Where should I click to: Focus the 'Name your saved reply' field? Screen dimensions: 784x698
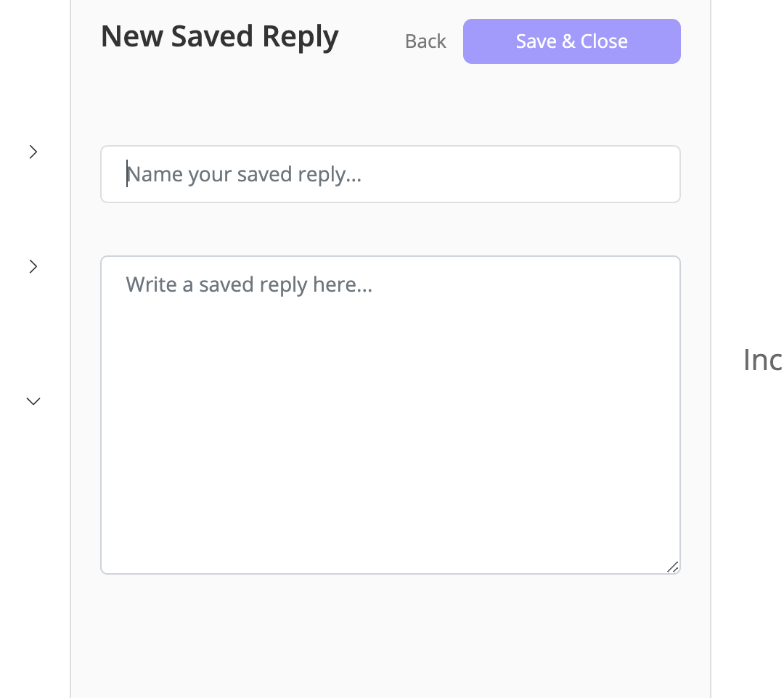pos(390,174)
